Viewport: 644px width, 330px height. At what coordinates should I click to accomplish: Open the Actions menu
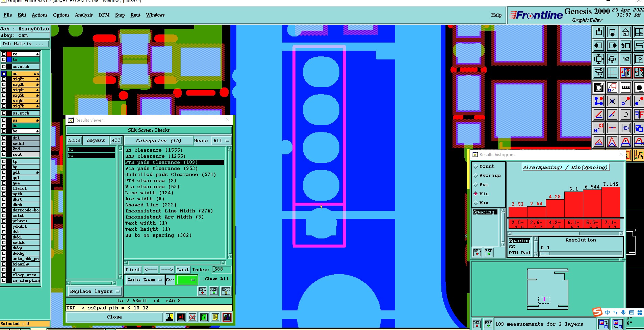(x=40, y=15)
